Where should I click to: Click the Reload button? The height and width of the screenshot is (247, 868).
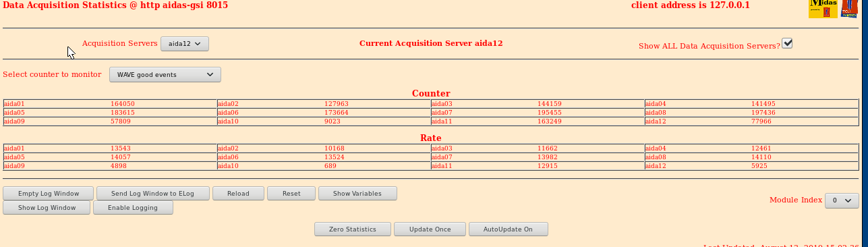click(238, 193)
